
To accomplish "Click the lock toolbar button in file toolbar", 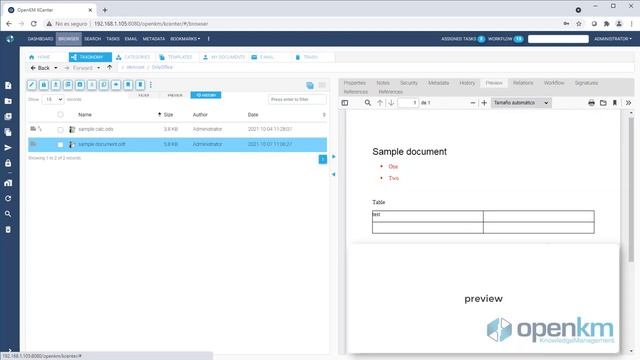I will click(x=44, y=84).
